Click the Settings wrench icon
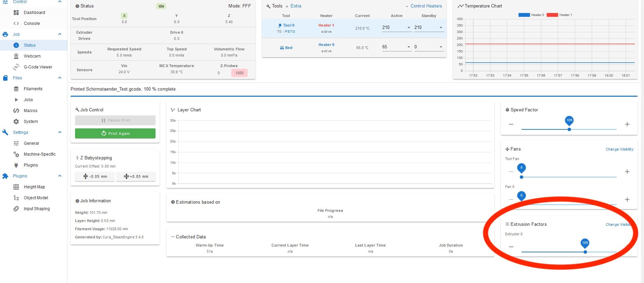The width and height of the screenshot is (644, 283). tap(5, 132)
